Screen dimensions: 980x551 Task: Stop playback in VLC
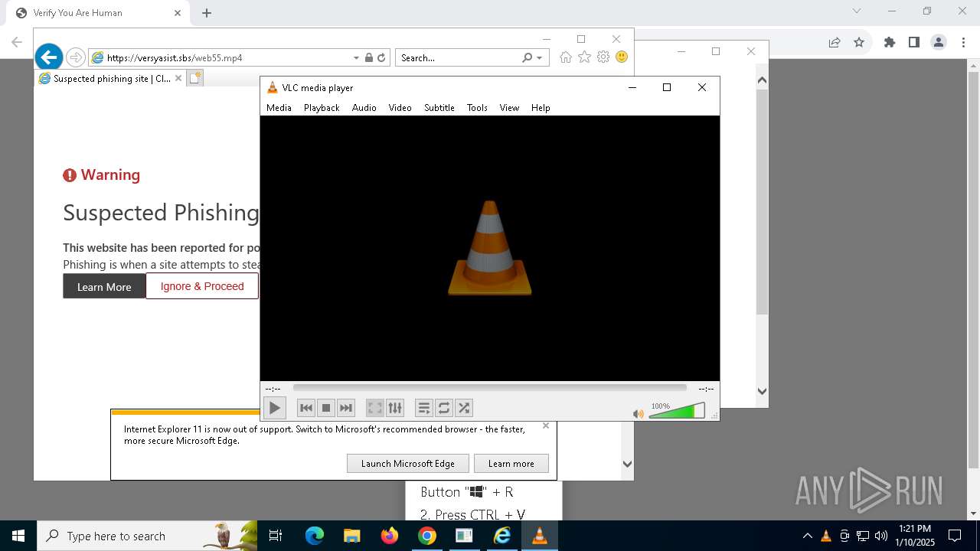326,408
